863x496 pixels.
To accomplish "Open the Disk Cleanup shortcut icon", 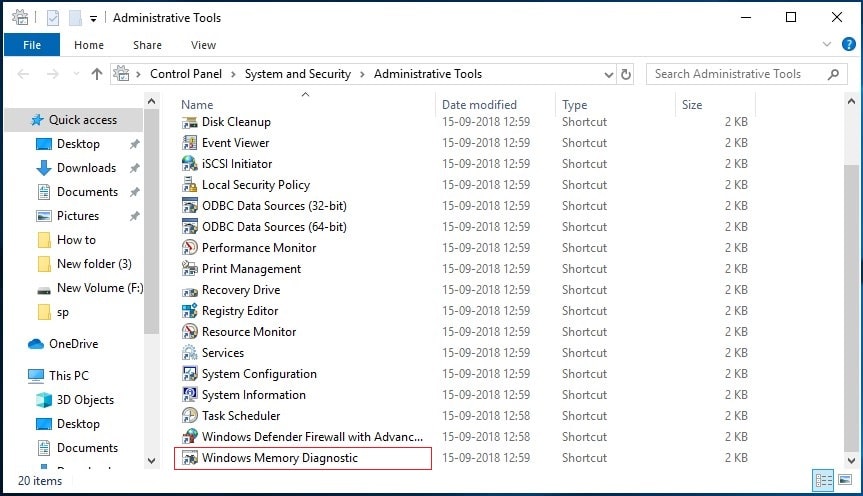I will click(x=189, y=122).
